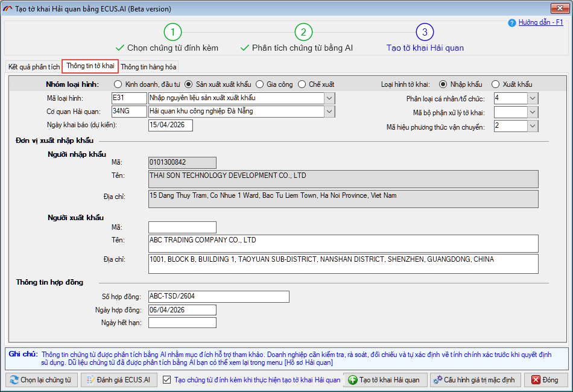Click the step 1 circle icon

173,32
